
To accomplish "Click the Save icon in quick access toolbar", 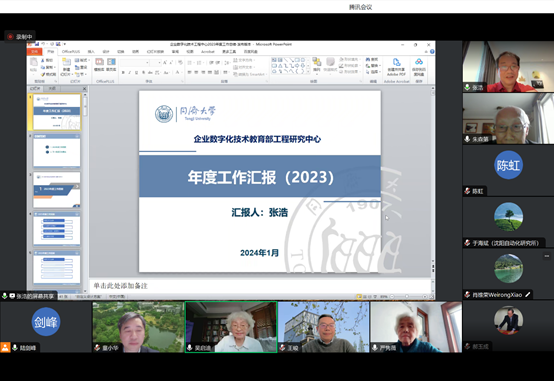I will (37, 44).
